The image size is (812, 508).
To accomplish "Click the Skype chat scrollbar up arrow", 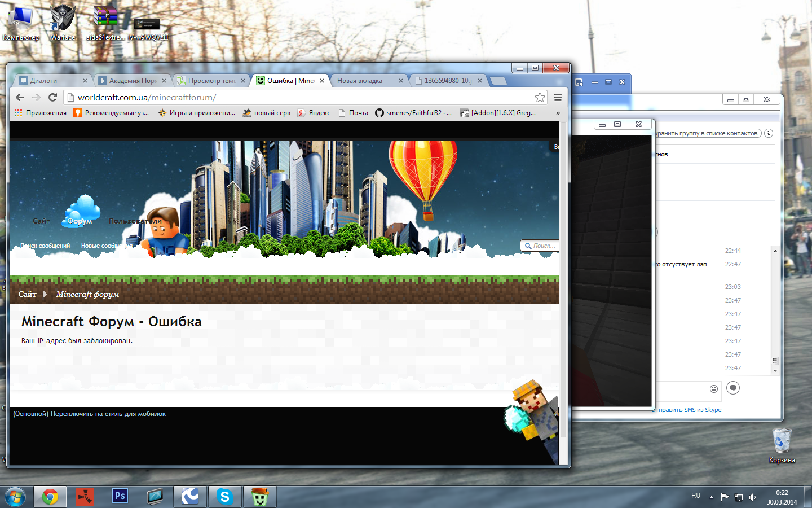I will (x=775, y=251).
